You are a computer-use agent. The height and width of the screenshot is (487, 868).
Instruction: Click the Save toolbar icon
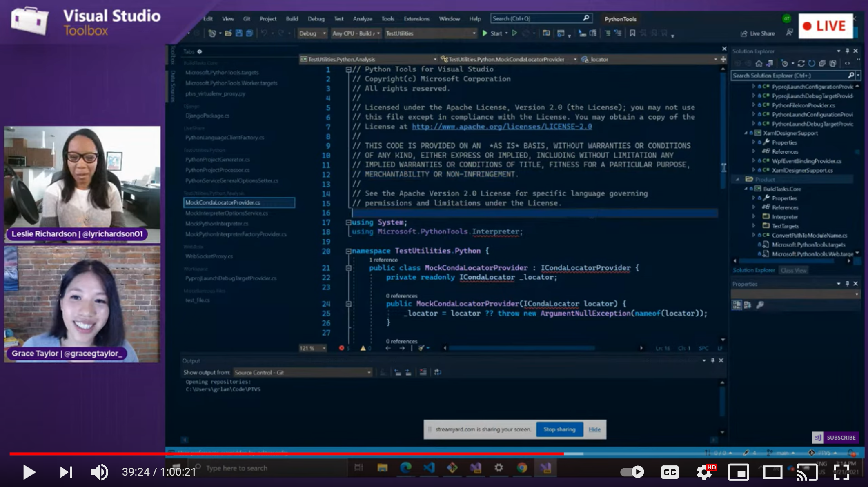pyautogui.click(x=239, y=33)
